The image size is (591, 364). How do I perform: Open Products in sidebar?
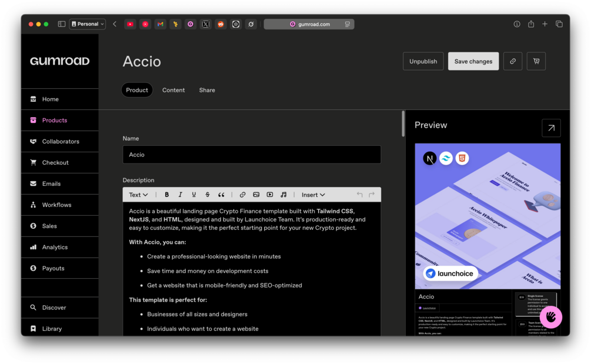coord(60,120)
